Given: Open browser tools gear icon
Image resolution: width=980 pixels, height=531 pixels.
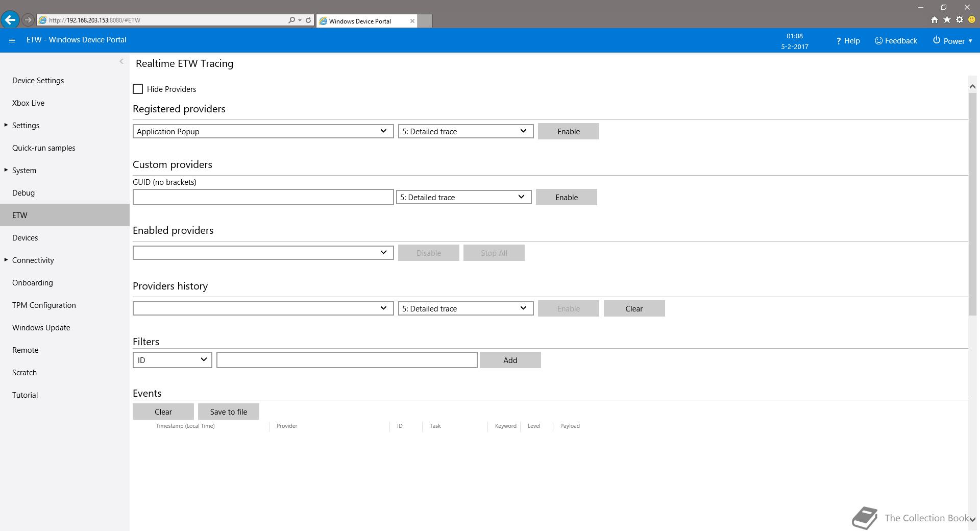Looking at the screenshot, I should [x=960, y=20].
